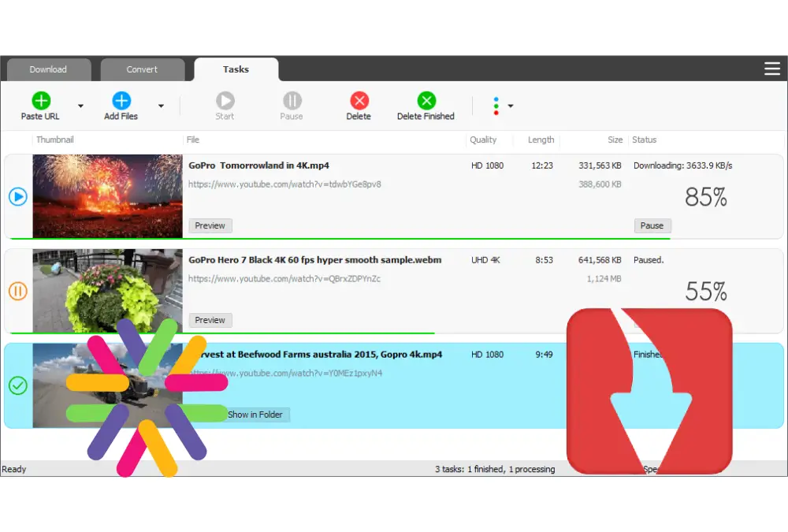Image resolution: width=788 pixels, height=532 pixels.
Task: Click the Thumbnail column header
Action: 55,140
